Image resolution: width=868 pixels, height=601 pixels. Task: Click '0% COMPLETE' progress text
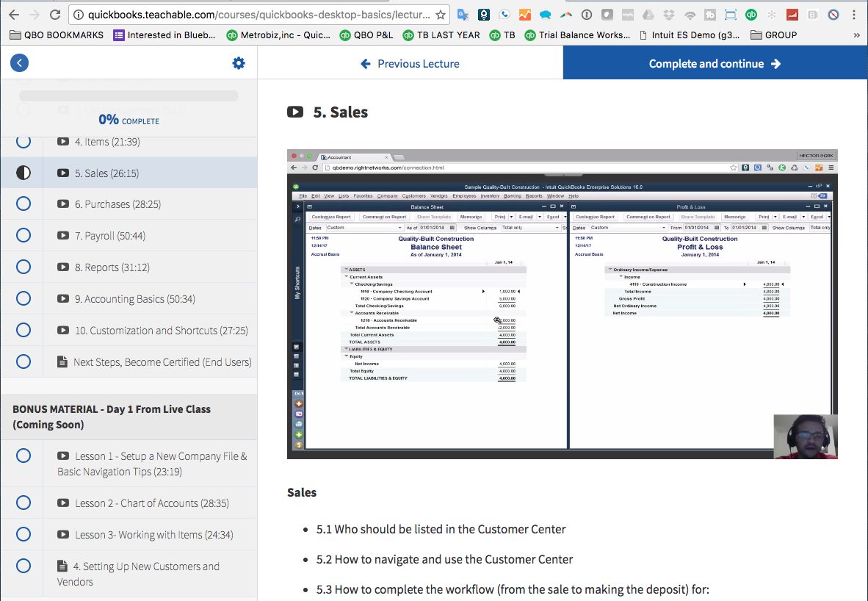click(x=129, y=120)
